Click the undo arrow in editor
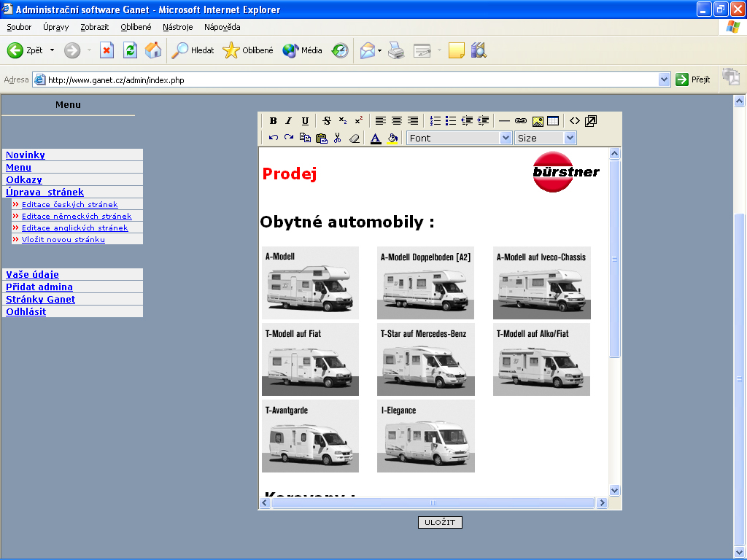This screenshot has width=747, height=560. click(273, 138)
